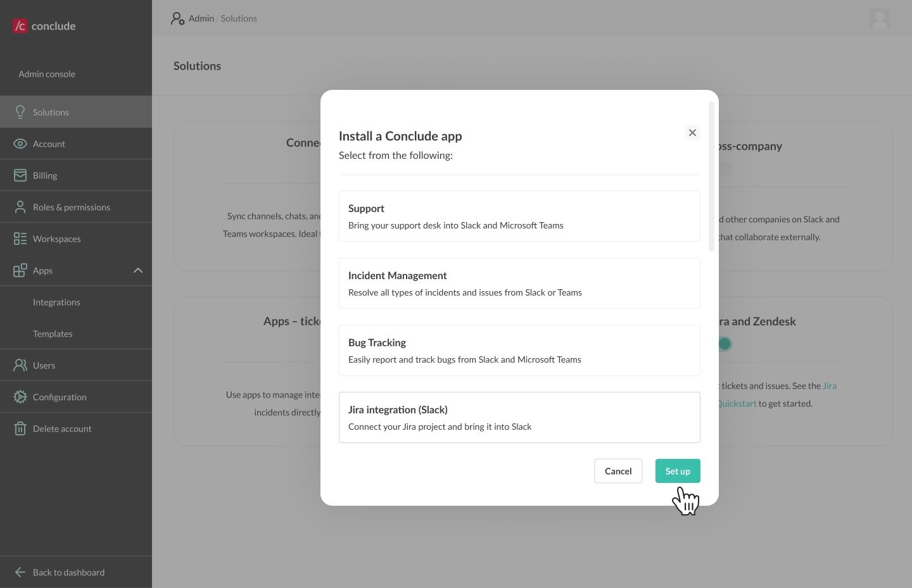
Task: Click the Set up button
Action: (x=678, y=471)
